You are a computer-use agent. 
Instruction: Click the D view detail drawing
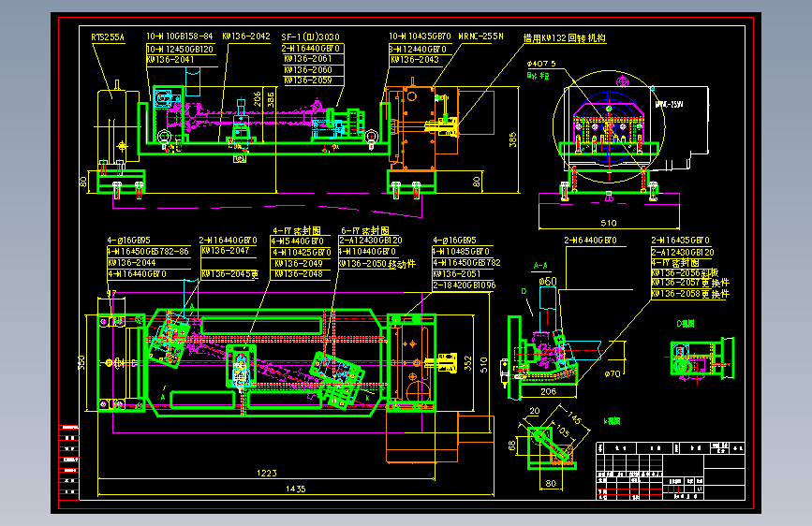coord(701,358)
